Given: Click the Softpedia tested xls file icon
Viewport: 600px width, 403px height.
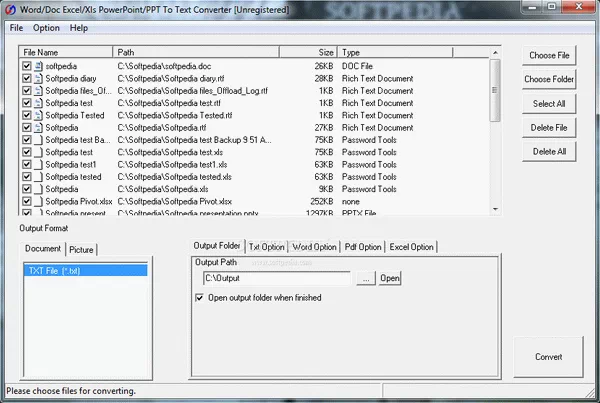Looking at the screenshot, I should pyautogui.click(x=38, y=177).
